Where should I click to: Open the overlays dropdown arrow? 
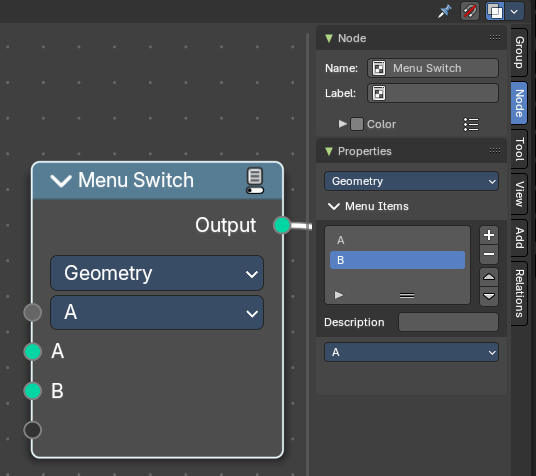[514, 11]
